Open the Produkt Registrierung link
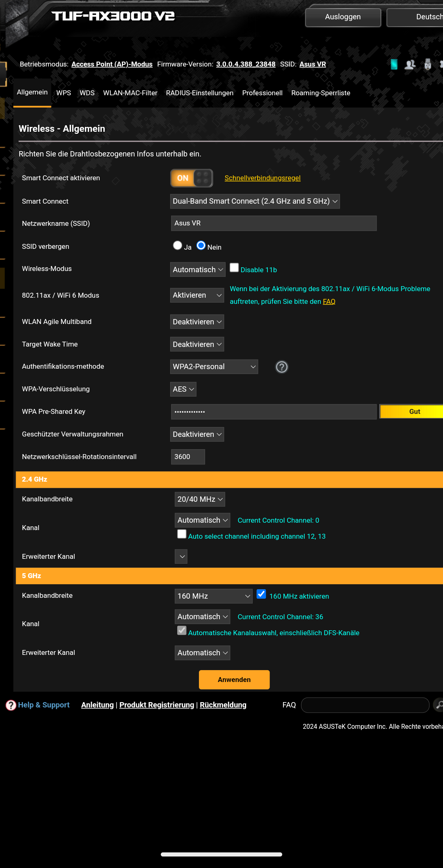Screen dimensions: 443x868 (157, 705)
